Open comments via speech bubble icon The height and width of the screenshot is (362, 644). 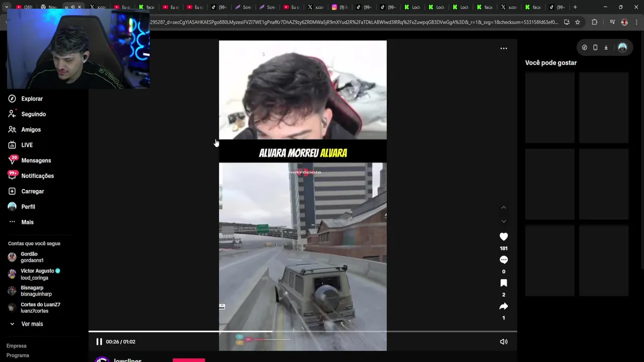pos(504,260)
